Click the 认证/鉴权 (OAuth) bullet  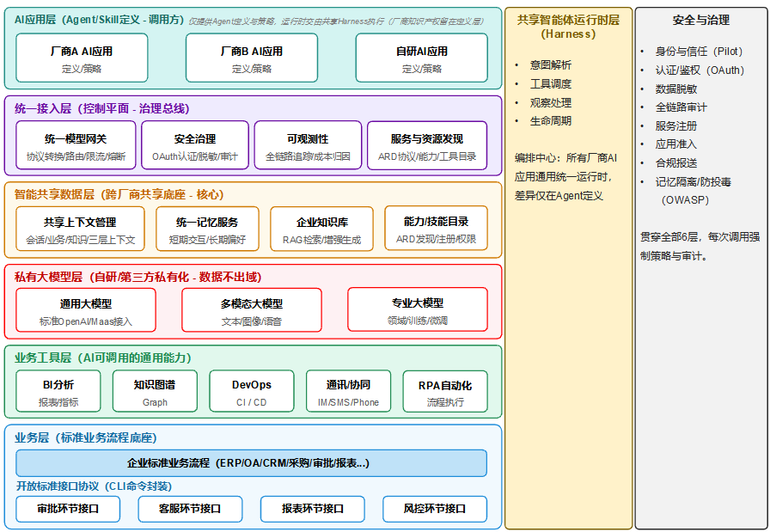700,70
